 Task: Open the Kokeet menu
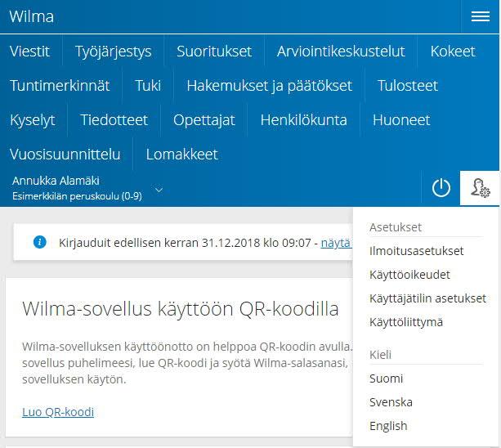click(453, 52)
